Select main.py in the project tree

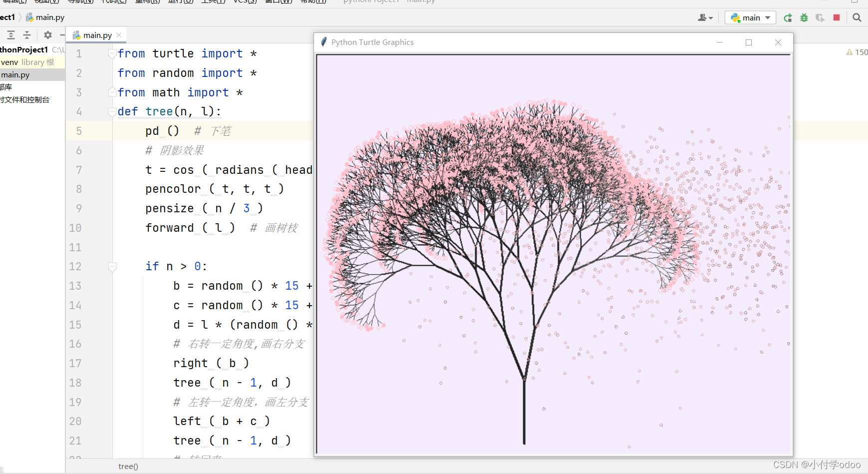pyautogui.click(x=32, y=74)
